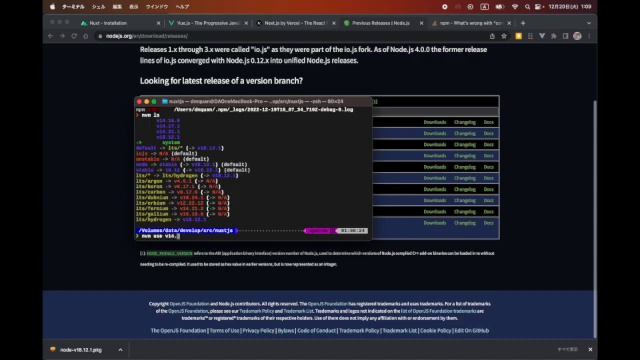The height and width of the screenshot is (360, 640).
Task: Toggle the browser side panel icon
Action: [565, 36]
